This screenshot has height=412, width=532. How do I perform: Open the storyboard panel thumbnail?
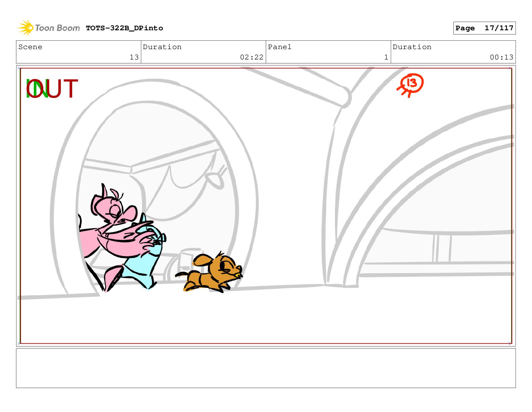tap(266, 206)
